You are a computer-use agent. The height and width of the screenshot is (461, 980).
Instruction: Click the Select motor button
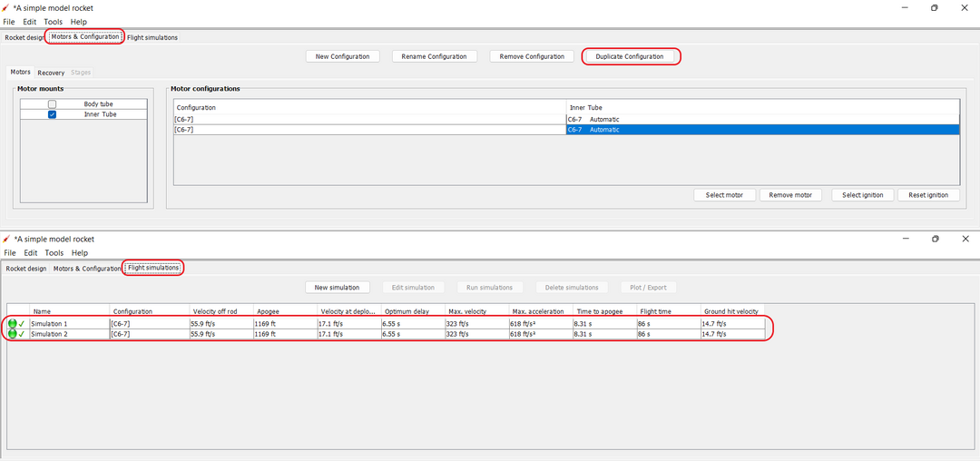coord(724,195)
